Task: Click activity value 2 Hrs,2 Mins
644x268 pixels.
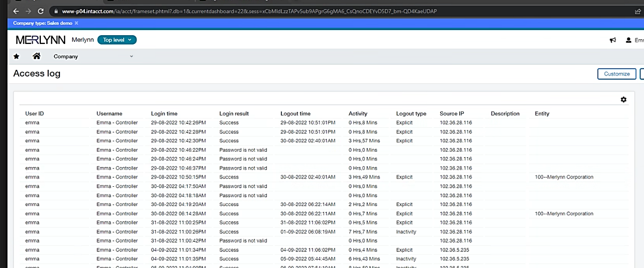Action: 363,204
